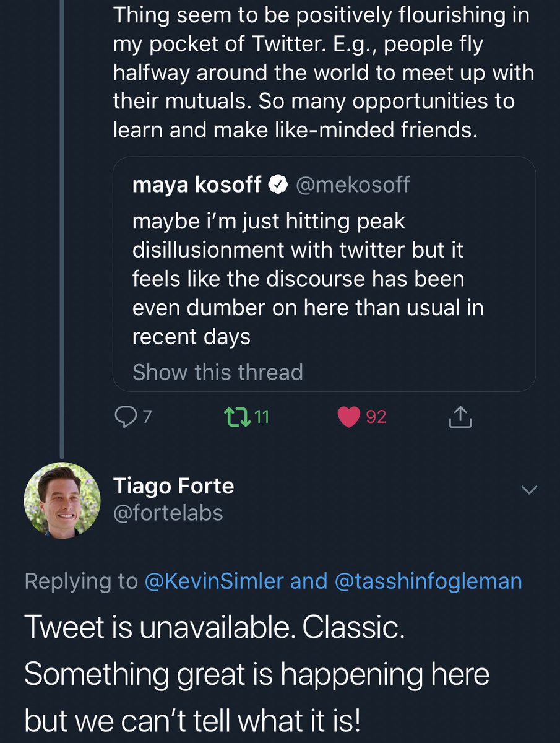Open the share tweet icon
Screen dimensions: 560x743
(x=460, y=419)
